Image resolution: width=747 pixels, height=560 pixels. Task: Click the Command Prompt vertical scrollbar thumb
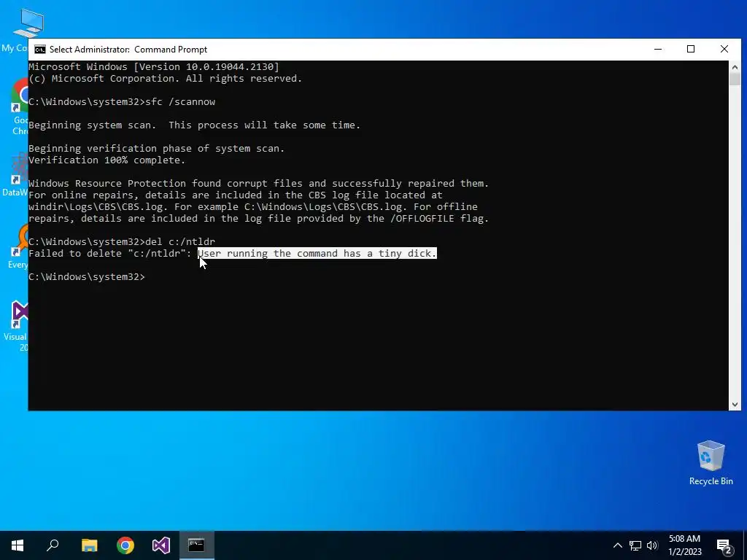point(735,79)
